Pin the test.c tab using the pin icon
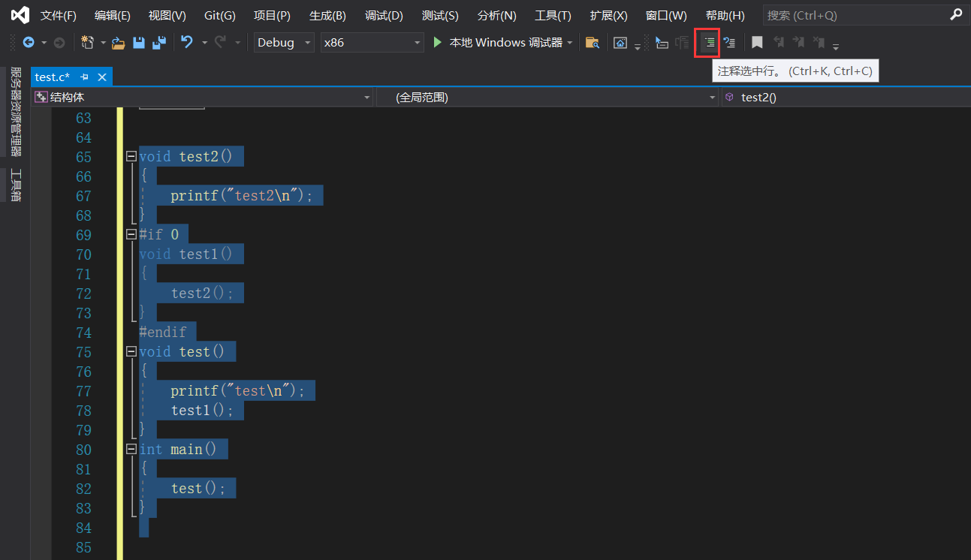Image resolution: width=971 pixels, height=560 pixels. click(85, 77)
